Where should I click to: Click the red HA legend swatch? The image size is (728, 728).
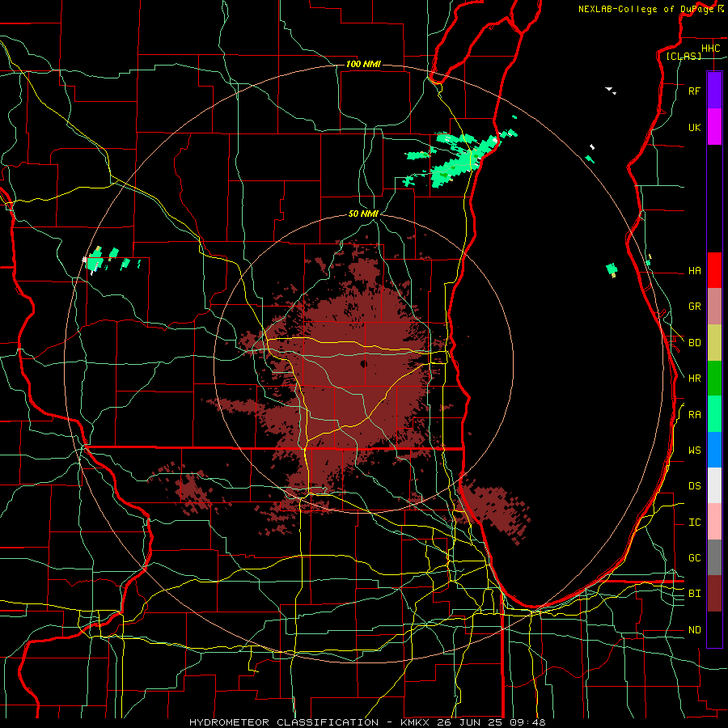coord(714,270)
